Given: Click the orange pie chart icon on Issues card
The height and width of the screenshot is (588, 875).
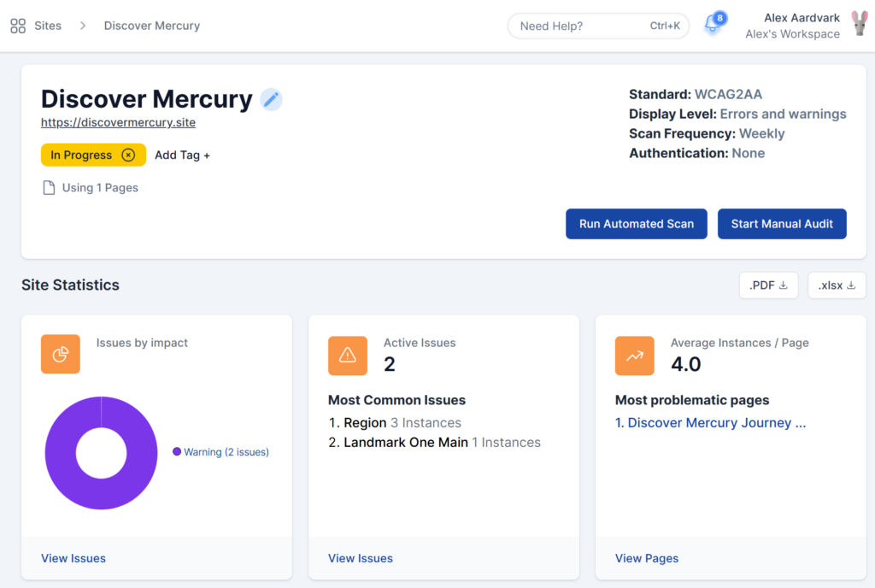Looking at the screenshot, I should pyautogui.click(x=61, y=353).
